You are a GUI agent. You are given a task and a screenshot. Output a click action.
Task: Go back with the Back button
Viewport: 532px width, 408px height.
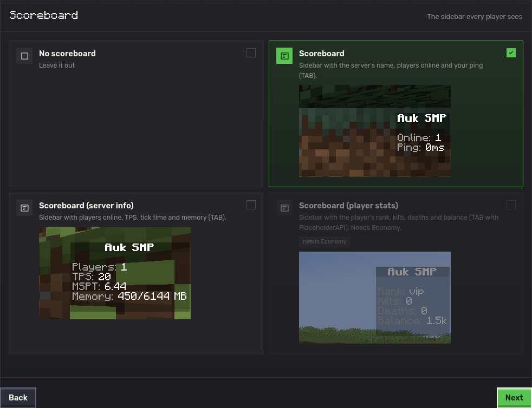18,398
